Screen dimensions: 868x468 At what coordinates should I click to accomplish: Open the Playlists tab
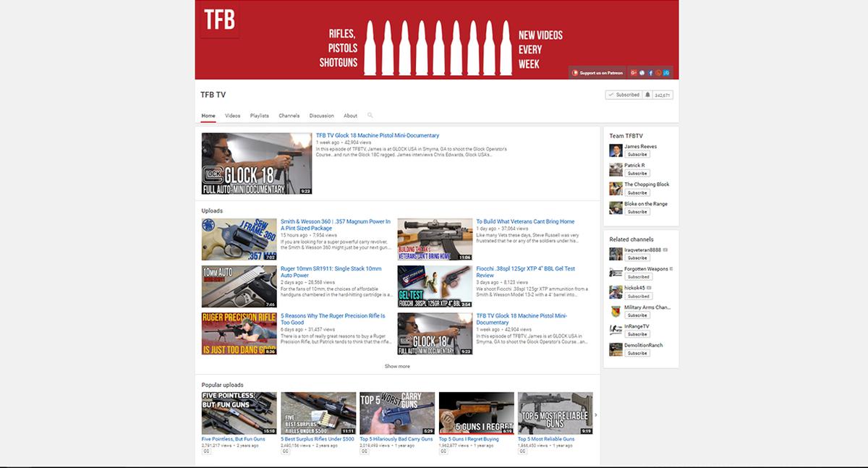coord(260,116)
